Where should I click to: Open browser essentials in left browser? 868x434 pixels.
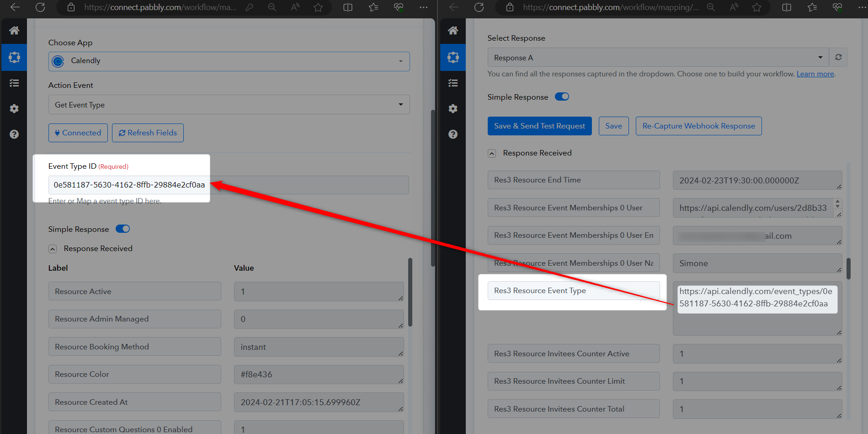399,7
